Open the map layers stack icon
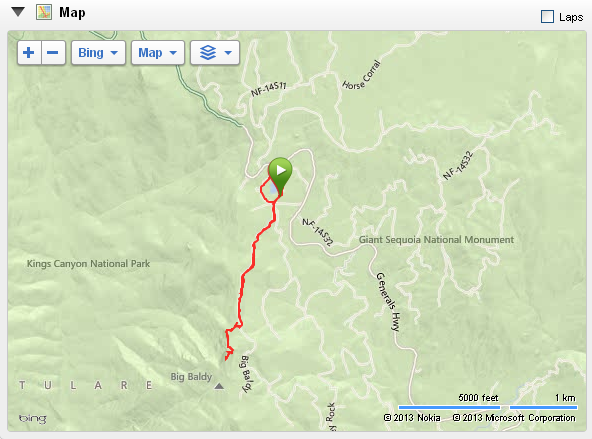Screen dimensions: 592x439 pos(208,52)
